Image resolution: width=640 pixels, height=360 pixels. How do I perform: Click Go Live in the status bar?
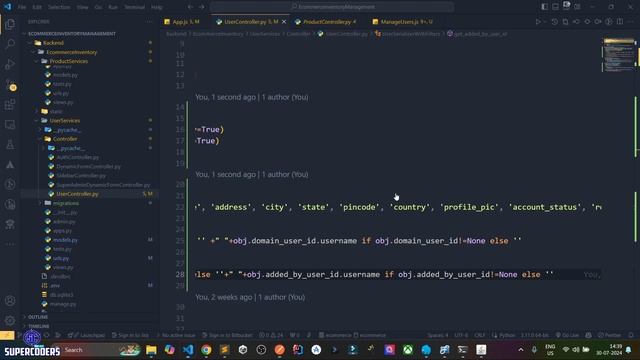[x=567, y=335]
